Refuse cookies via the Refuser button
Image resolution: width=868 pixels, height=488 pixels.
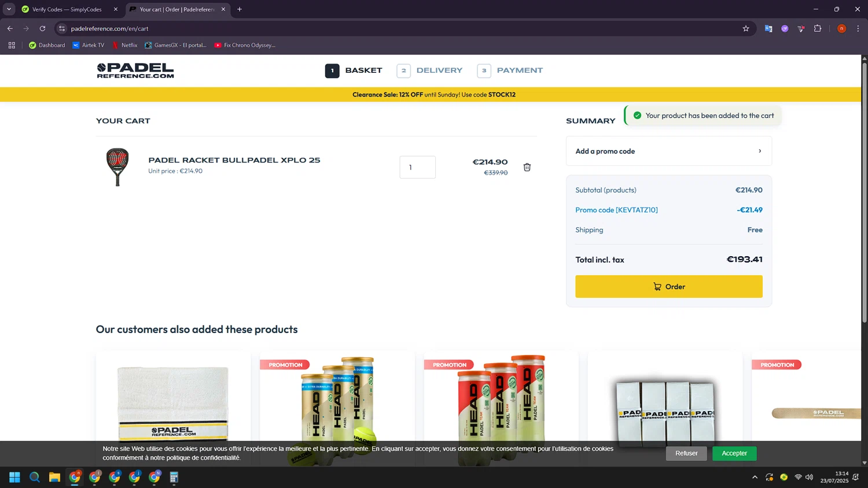pyautogui.click(x=686, y=453)
